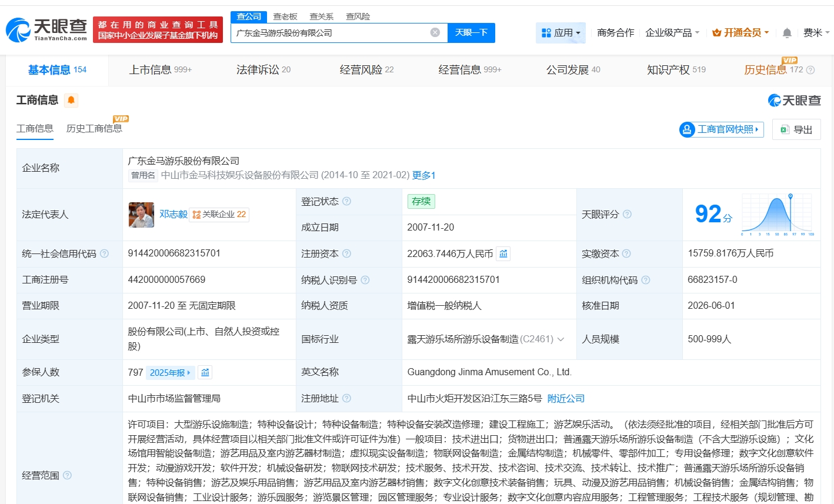834x504 pixels.
Task: Click the Tianyancha logo in the header
Action: tap(46, 29)
